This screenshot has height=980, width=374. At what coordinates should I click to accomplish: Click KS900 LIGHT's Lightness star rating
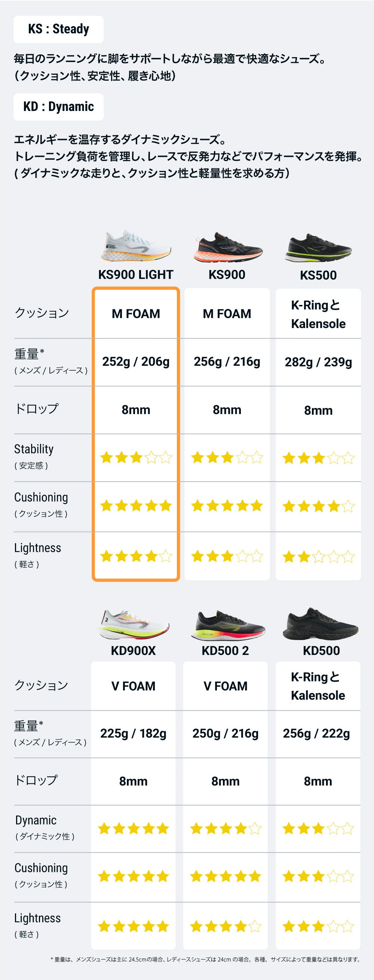[x=136, y=557]
